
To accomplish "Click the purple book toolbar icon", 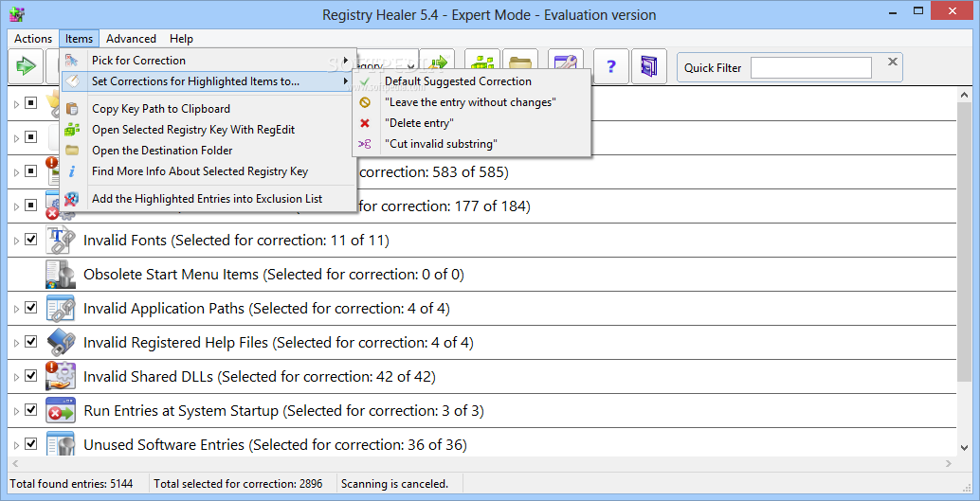I will [648, 65].
